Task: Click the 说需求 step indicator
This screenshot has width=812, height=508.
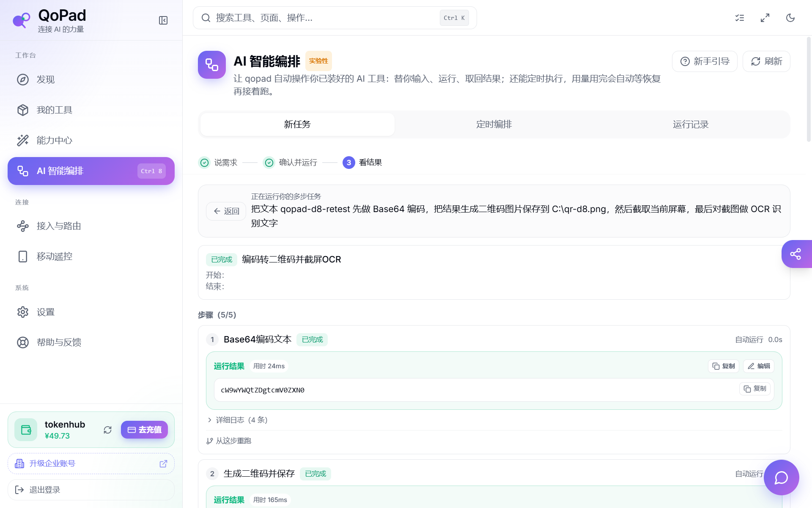Action: point(218,163)
